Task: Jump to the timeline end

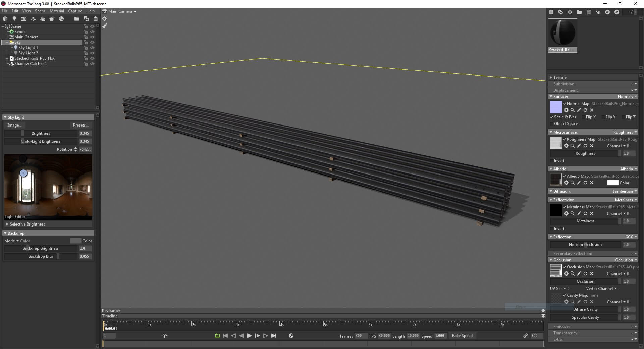Action: tap(274, 336)
